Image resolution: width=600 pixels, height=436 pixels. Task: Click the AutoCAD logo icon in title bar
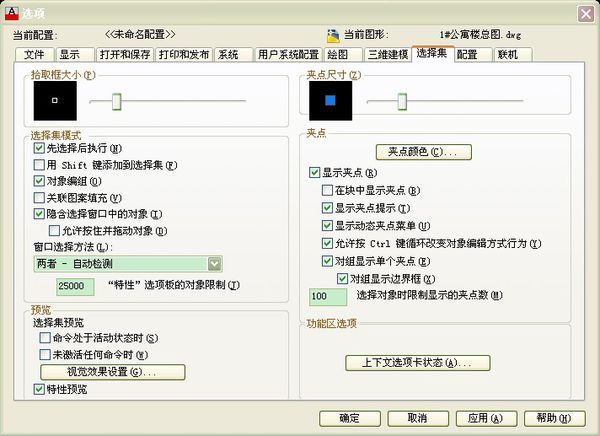click(x=11, y=13)
